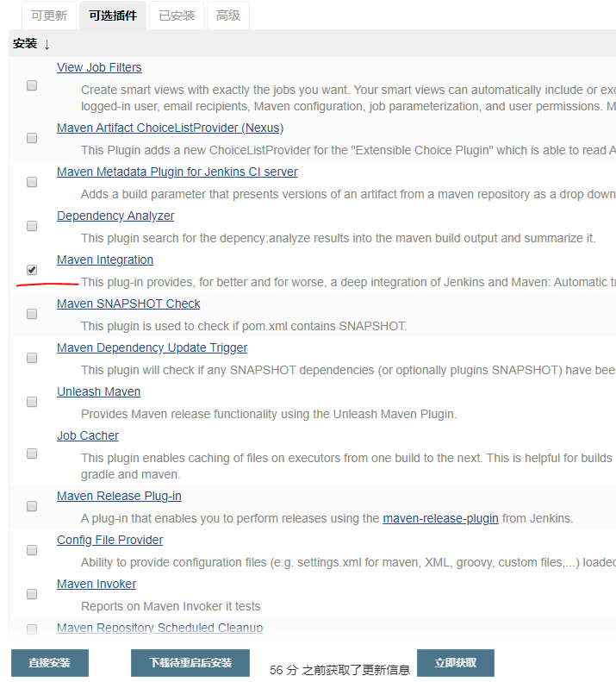This screenshot has height=682, width=616.
Task: Open the Job Cacher link
Action: click(x=87, y=435)
